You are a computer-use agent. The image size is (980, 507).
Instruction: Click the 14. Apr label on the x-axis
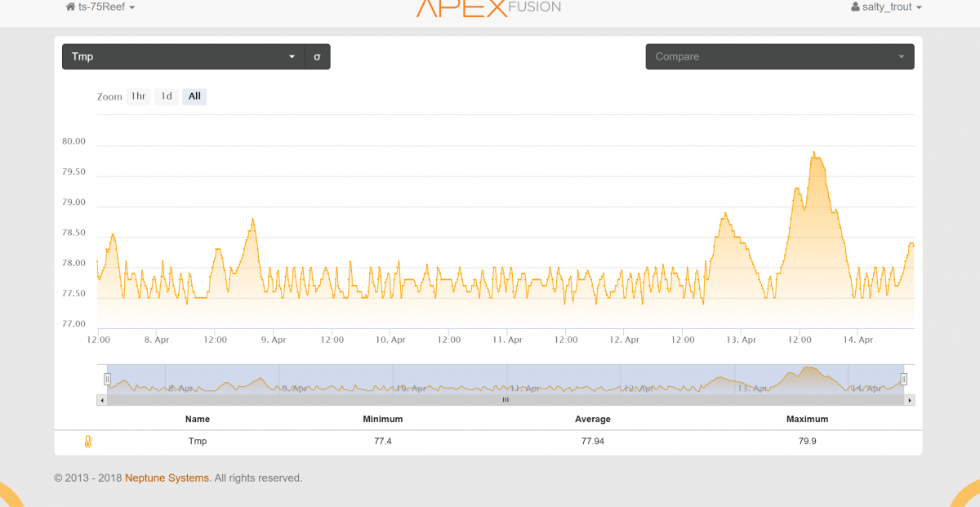coord(858,339)
